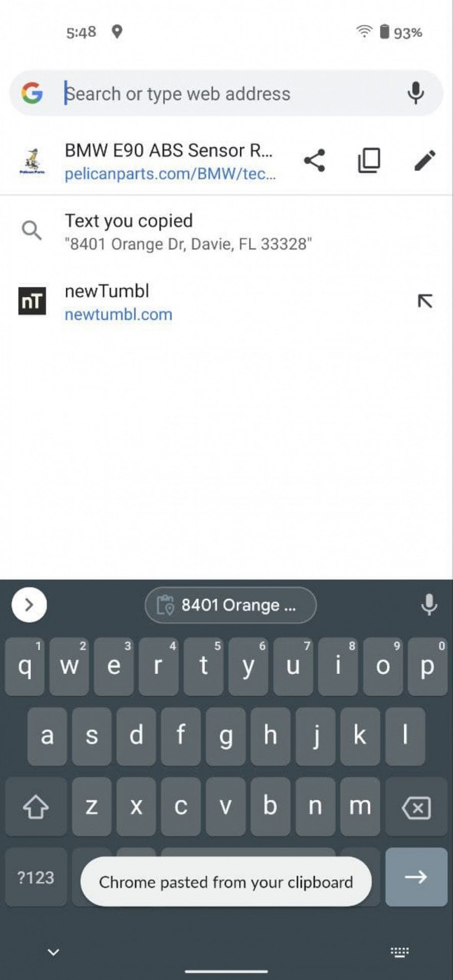
Task: Tap the keyboard voice input microphone
Action: click(429, 605)
